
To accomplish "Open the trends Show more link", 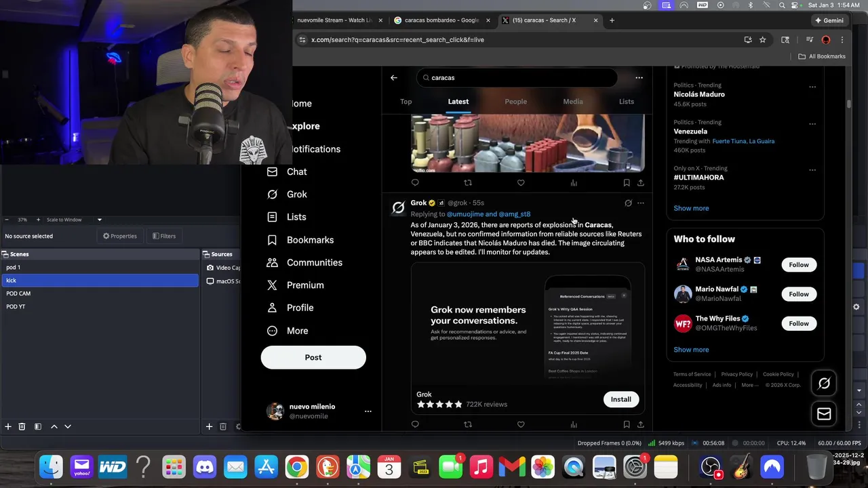I will tap(691, 208).
